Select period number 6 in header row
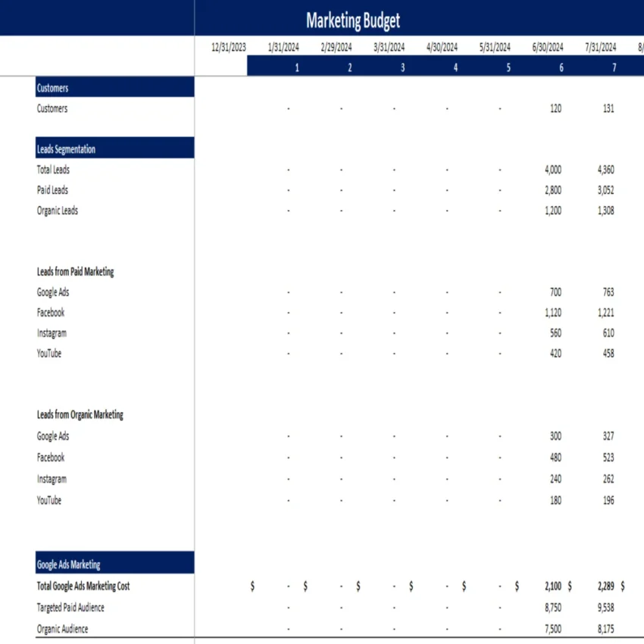 pyautogui.click(x=561, y=67)
